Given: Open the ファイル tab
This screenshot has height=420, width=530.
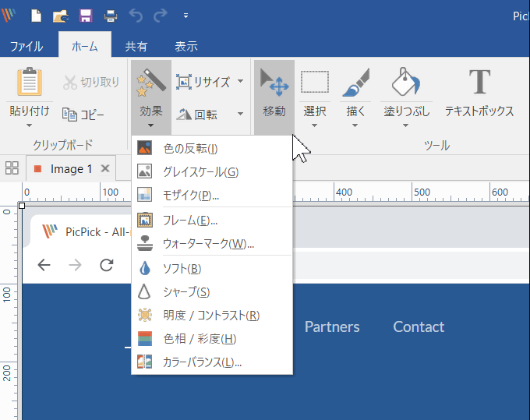Looking at the screenshot, I should pos(26,47).
